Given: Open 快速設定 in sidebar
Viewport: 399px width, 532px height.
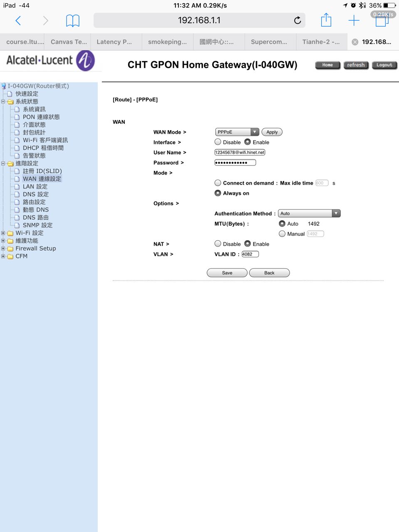Looking at the screenshot, I should 27,94.
